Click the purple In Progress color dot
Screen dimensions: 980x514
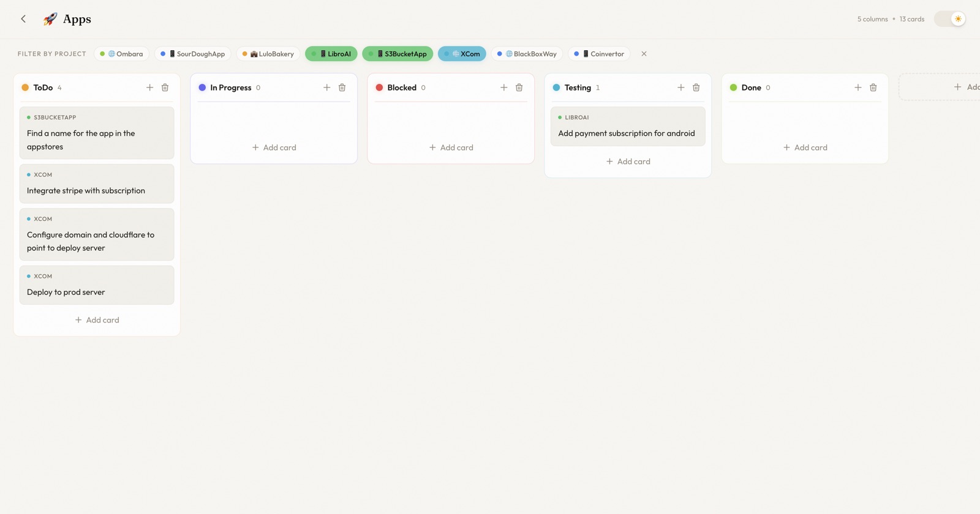tap(202, 88)
